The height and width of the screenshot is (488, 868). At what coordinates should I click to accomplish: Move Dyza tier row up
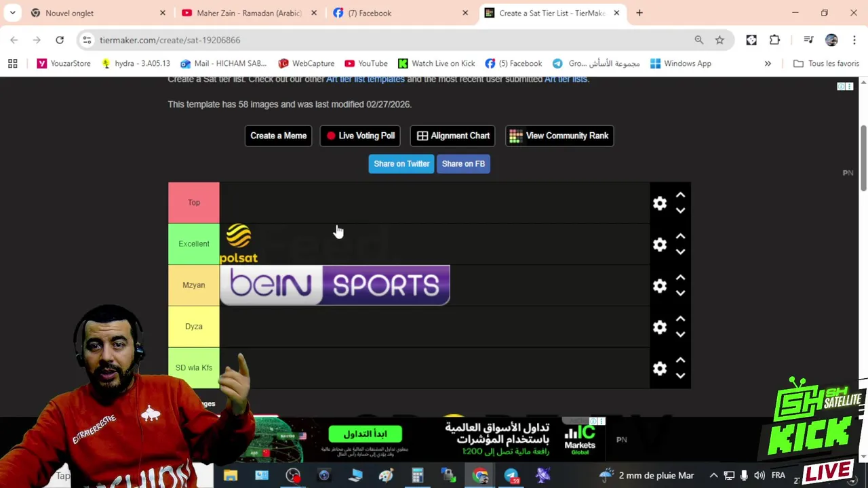coord(680,319)
